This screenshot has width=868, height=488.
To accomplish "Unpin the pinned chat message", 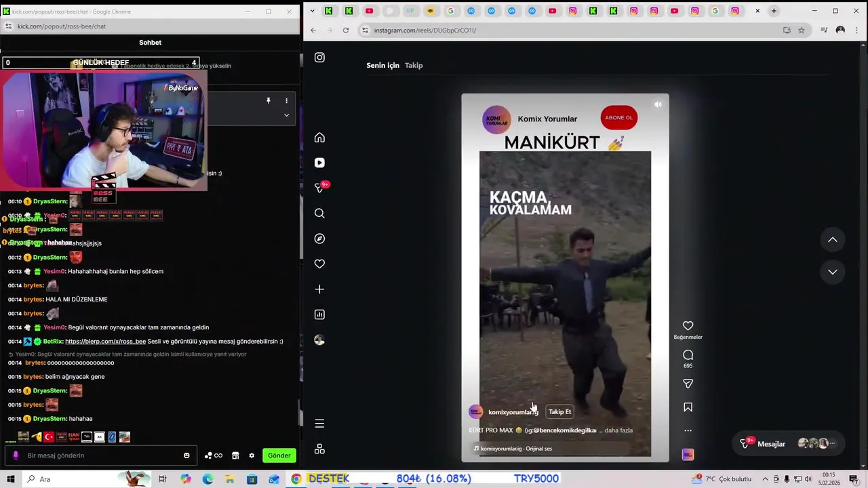I will point(269,101).
